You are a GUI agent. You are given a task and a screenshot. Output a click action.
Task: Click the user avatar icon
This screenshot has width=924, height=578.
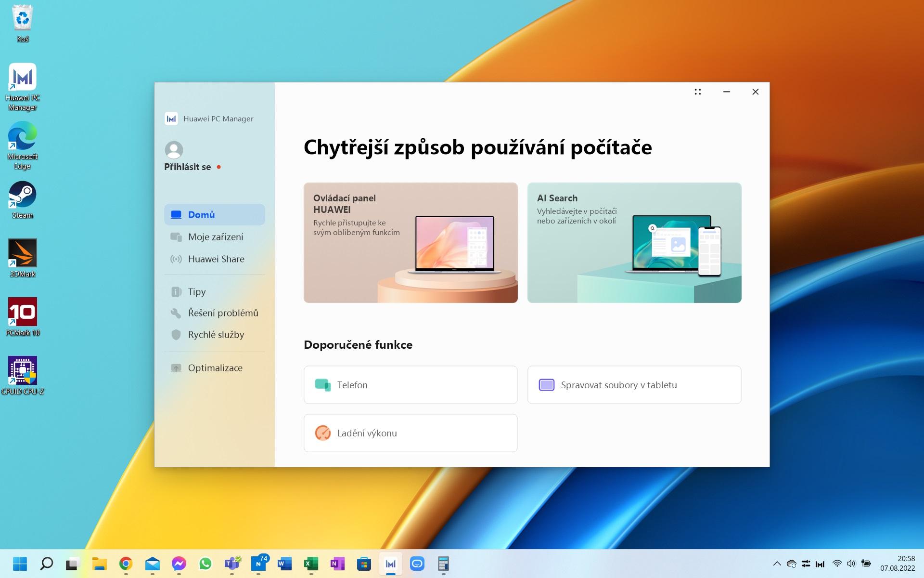[x=174, y=150]
